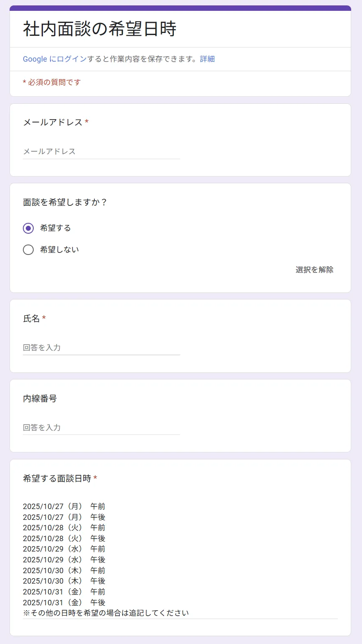Click the Google にログイン link
This screenshot has width=362, height=644.
tap(55, 59)
